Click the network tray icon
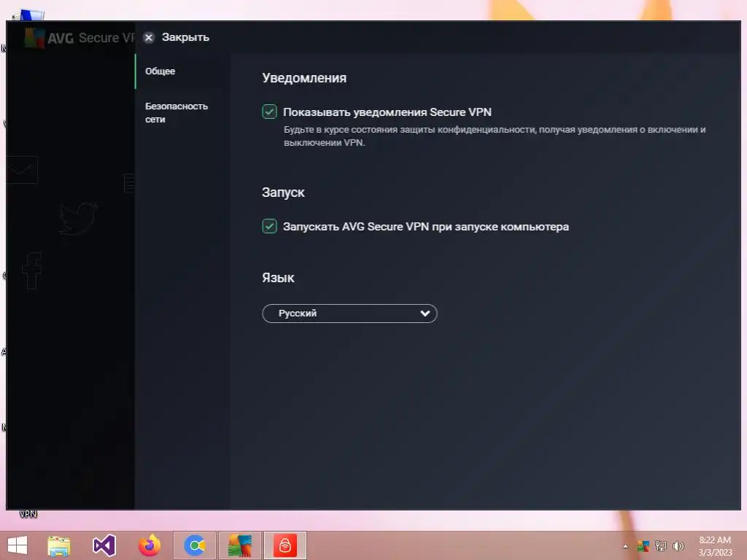The width and height of the screenshot is (747, 560). pyautogui.click(x=661, y=546)
